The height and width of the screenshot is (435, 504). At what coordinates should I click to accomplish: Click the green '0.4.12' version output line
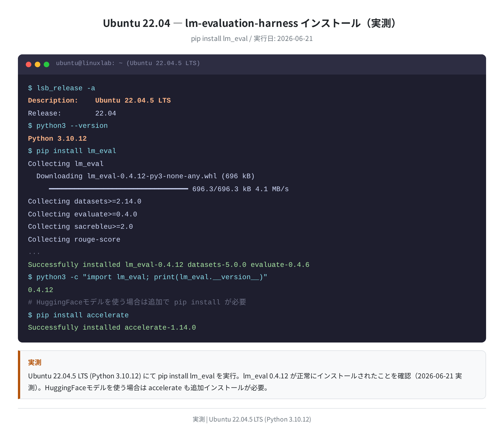(x=41, y=290)
